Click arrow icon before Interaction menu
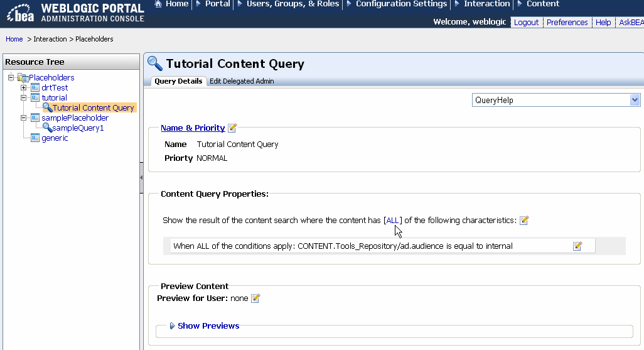Screen dimensions: 644x350 click(x=457, y=4)
